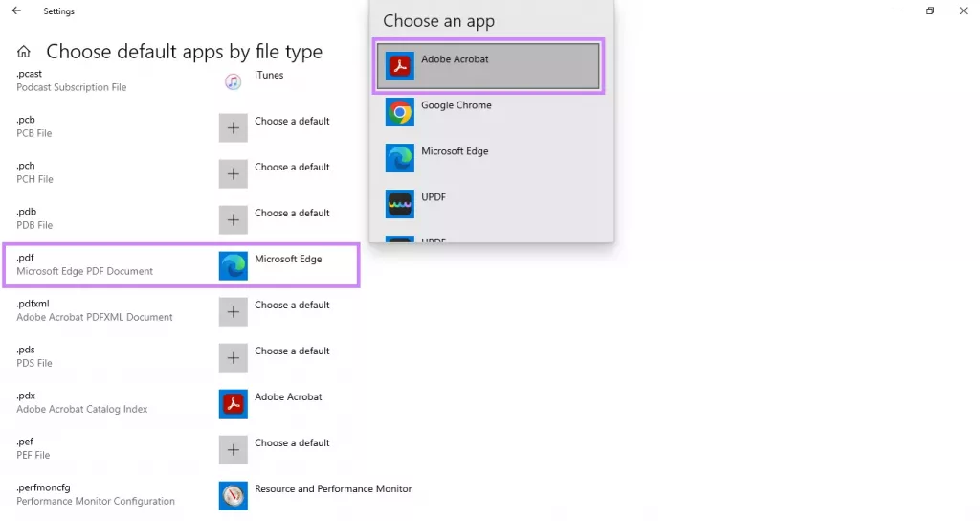980x521 pixels.
Task: Click the 'PEF File' description
Action: (x=33, y=455)
